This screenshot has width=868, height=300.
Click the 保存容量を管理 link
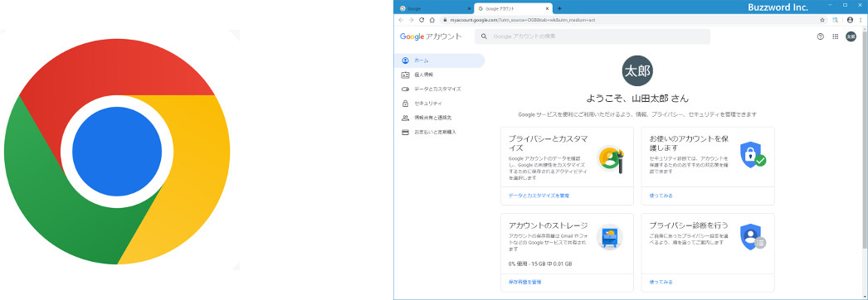click(x=524, y=282)
